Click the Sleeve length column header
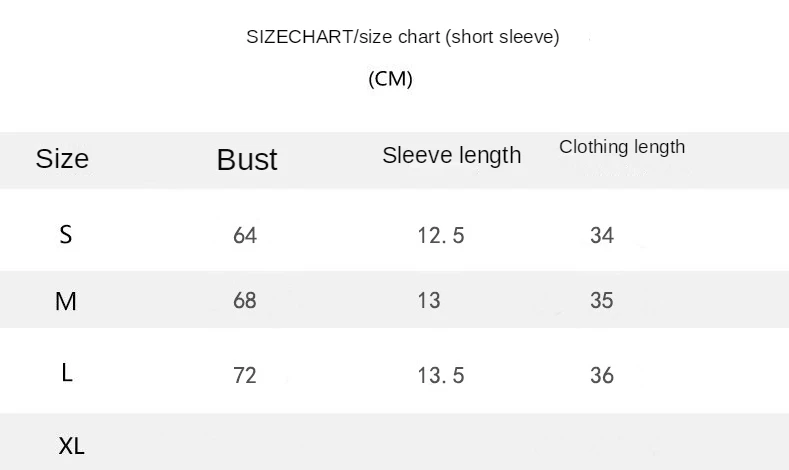 point(451,155)
